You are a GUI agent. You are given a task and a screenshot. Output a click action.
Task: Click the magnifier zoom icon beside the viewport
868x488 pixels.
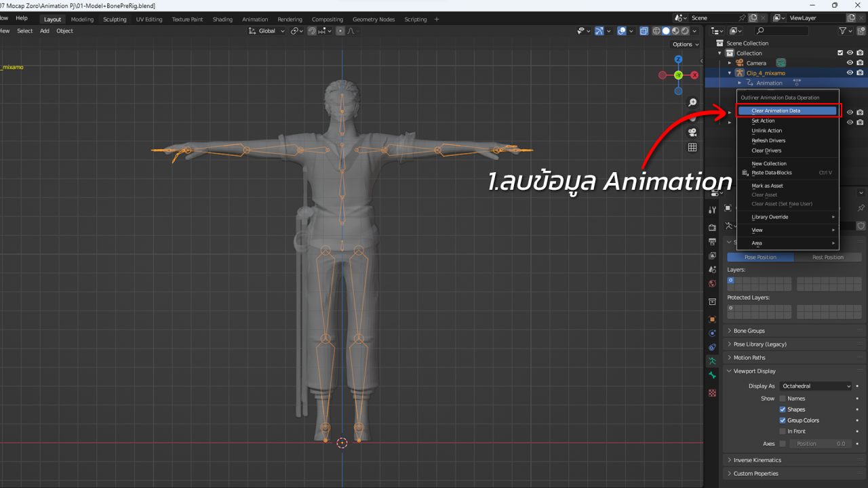692,102
